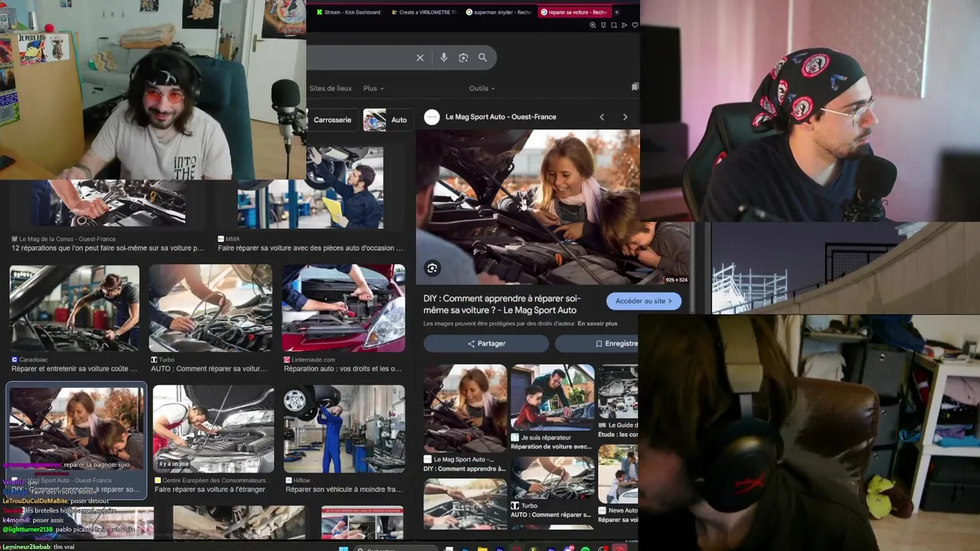Click the heart bookmark icon in browser
The width and height of the screenshot is (980, 551).
click(634, 25)
